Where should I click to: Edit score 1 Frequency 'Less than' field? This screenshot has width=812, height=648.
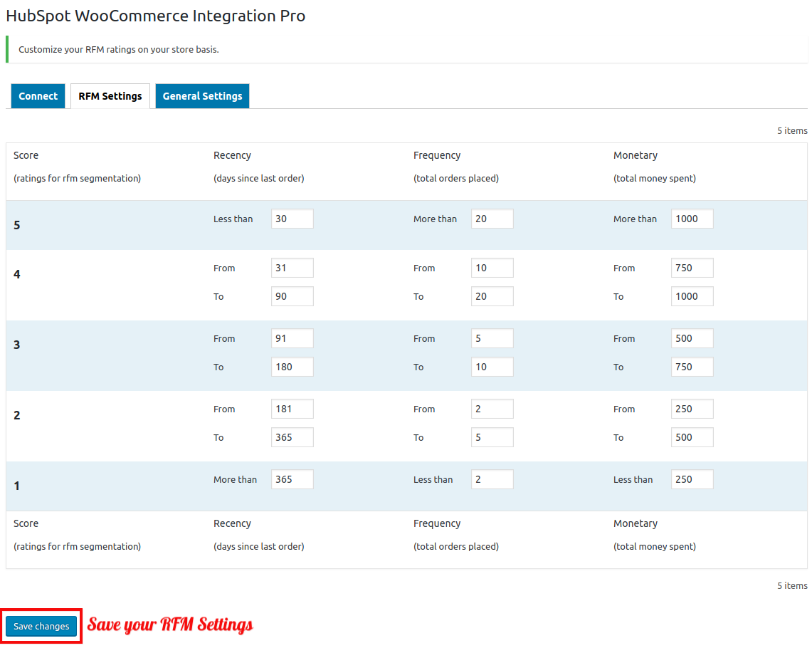point(492,479)
